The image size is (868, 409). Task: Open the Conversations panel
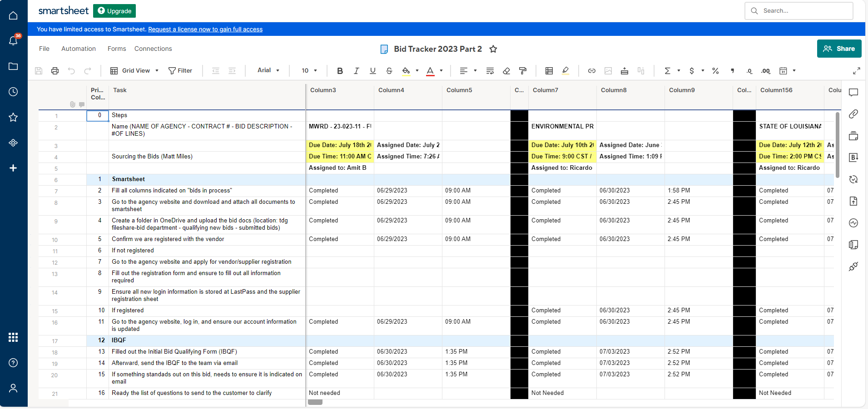853,92
